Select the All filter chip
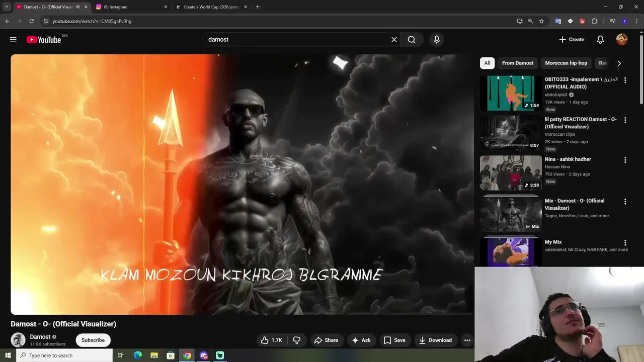Image resolution: width=644 pixels, height=362 pixels. [487, 63]
